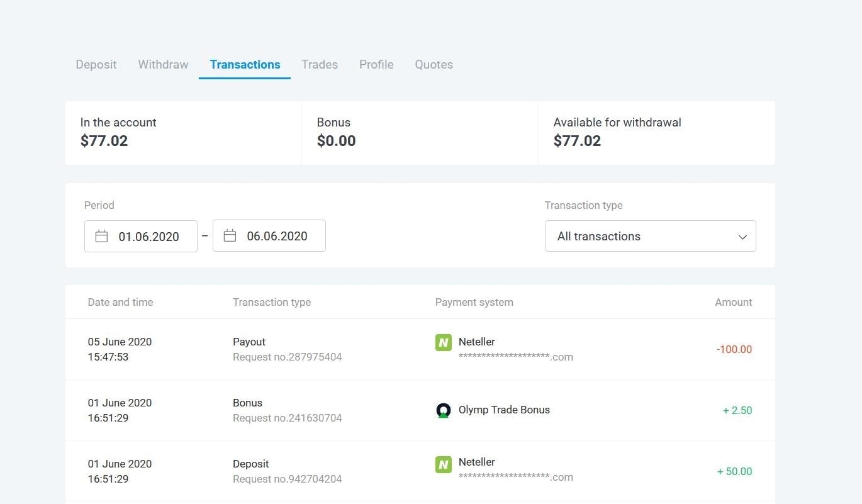
Task: Click the In the account balance $77.02
Action: 104,141
